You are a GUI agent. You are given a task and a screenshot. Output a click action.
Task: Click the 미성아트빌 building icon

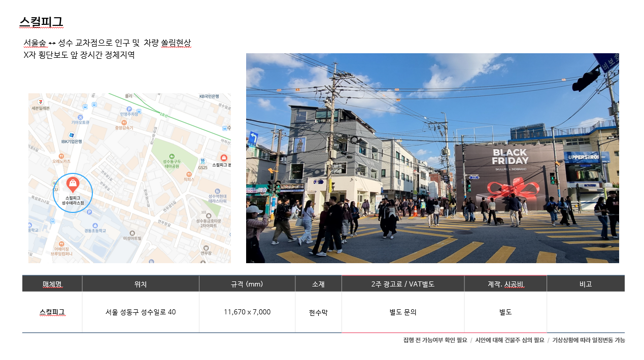pyautogui.click(x=132, y=234)
